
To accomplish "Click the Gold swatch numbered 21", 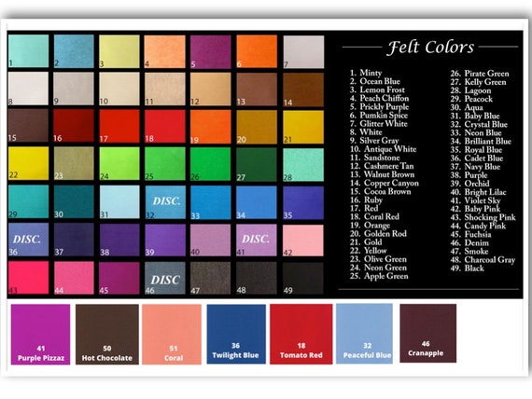I will click(x=303, y=127).
